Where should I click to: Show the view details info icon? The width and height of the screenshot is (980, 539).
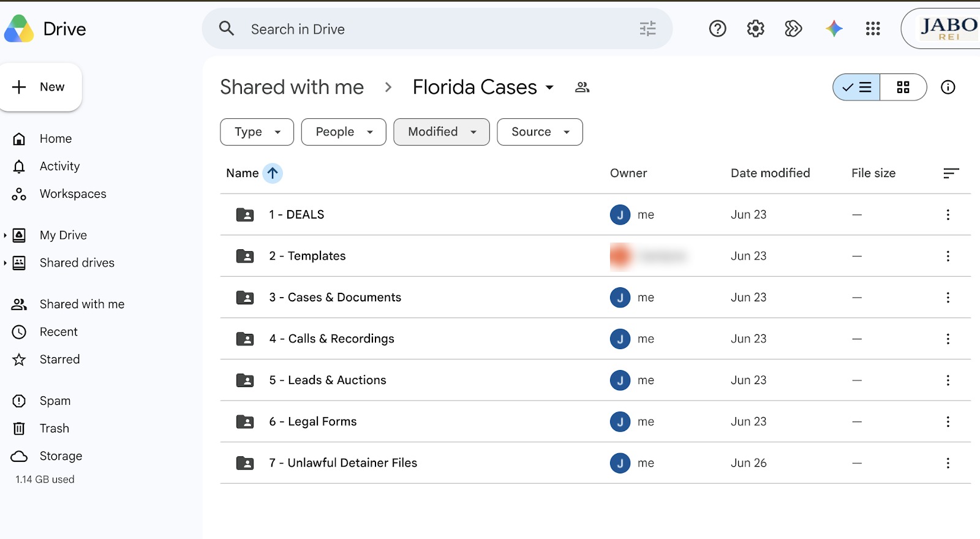[948, 88]
